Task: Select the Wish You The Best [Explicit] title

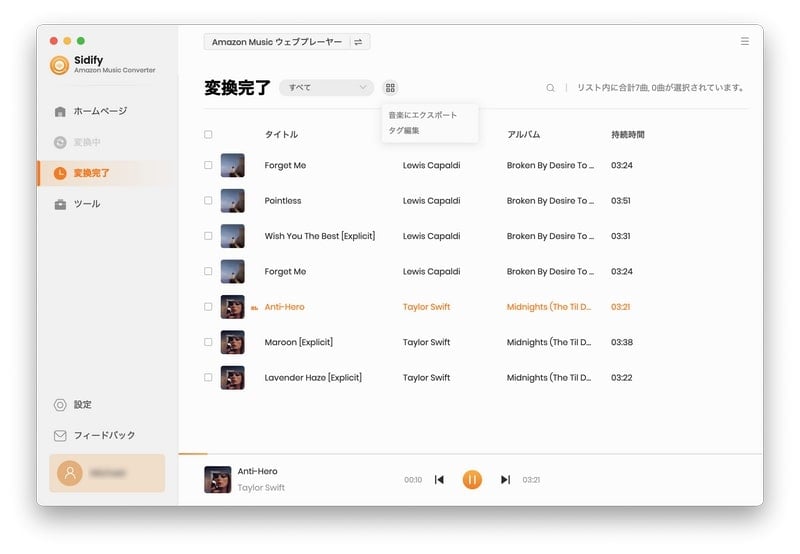Action: [320, 236]
